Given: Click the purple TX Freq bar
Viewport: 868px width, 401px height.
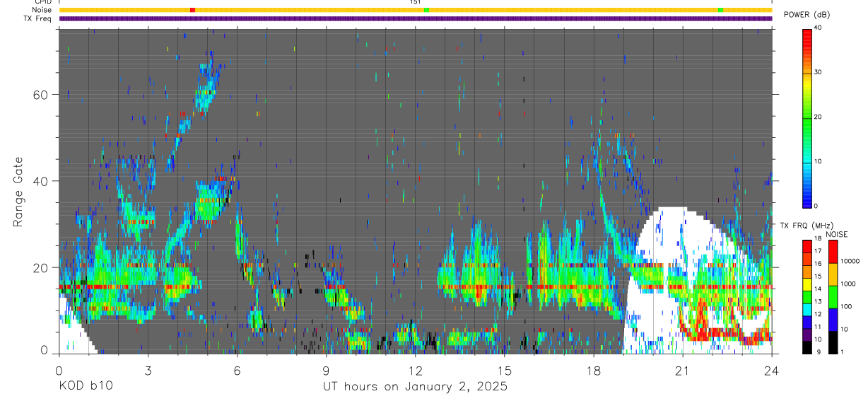Looking at the screenshot, I should [x=415, y=18].
